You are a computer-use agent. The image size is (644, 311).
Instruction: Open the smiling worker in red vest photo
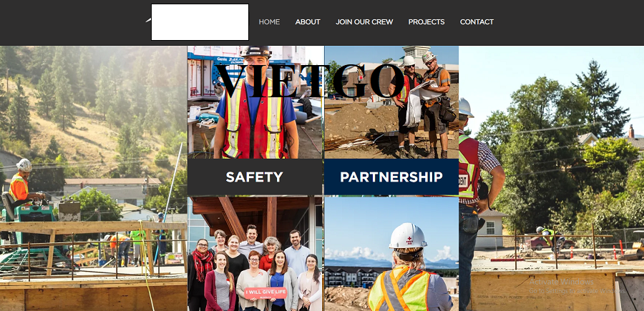tap(255, 102)
